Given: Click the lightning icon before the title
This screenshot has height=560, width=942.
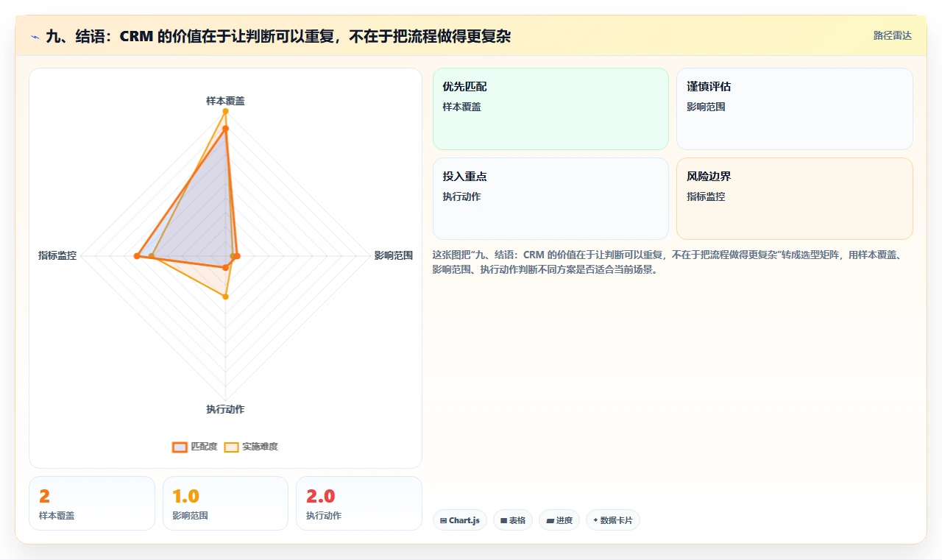Looking at the screenshot, I should tap(35, 36).
